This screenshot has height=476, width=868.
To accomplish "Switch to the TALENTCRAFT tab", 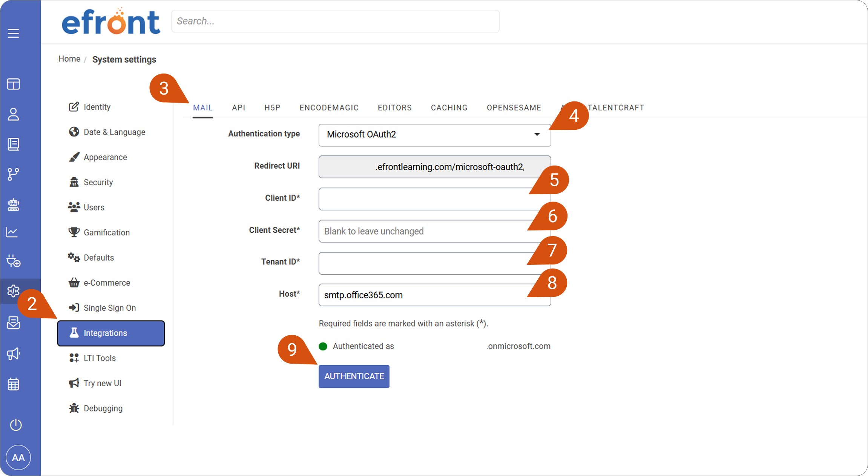I will (x=616, y=108).
